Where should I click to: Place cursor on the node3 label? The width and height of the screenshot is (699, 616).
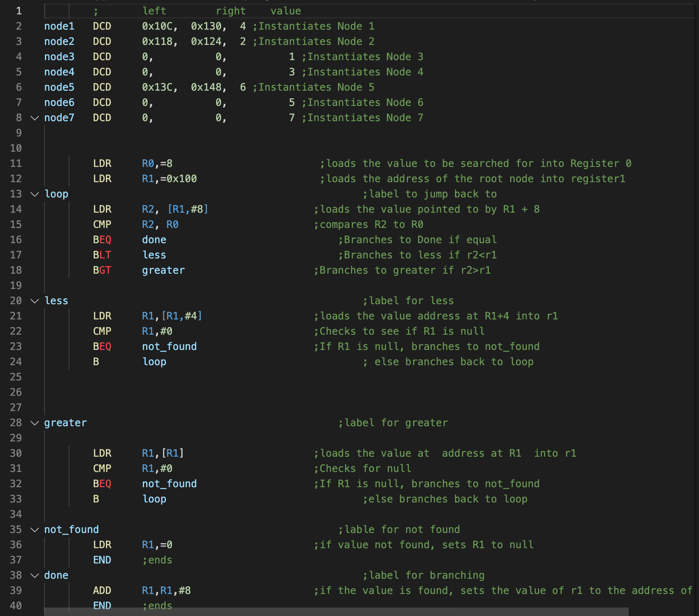point(59,57)
